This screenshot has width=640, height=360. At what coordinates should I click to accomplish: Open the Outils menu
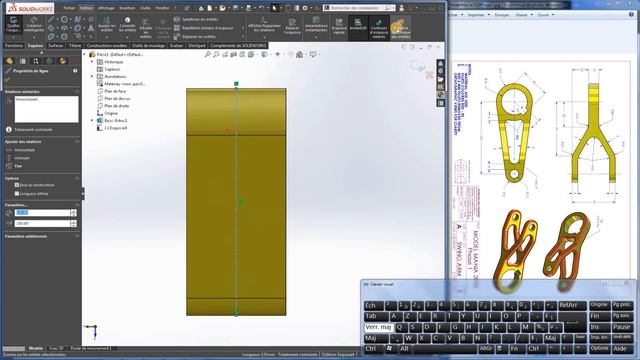(x=145, y=8)
